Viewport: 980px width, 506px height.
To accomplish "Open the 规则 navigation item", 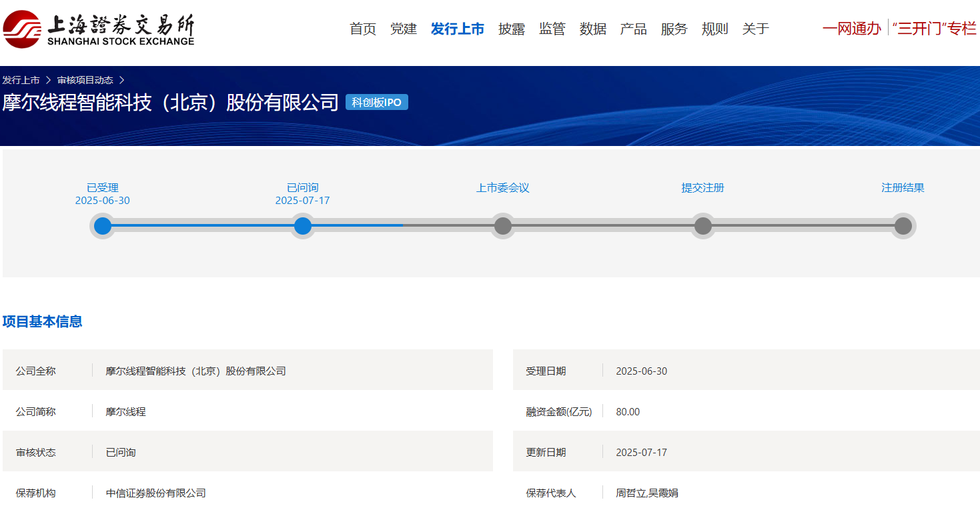I will coord(715,29).
